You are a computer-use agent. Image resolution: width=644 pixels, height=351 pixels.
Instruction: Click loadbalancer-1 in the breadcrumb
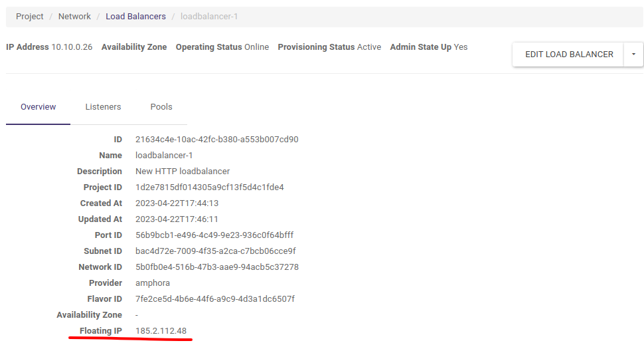[209, 17]
